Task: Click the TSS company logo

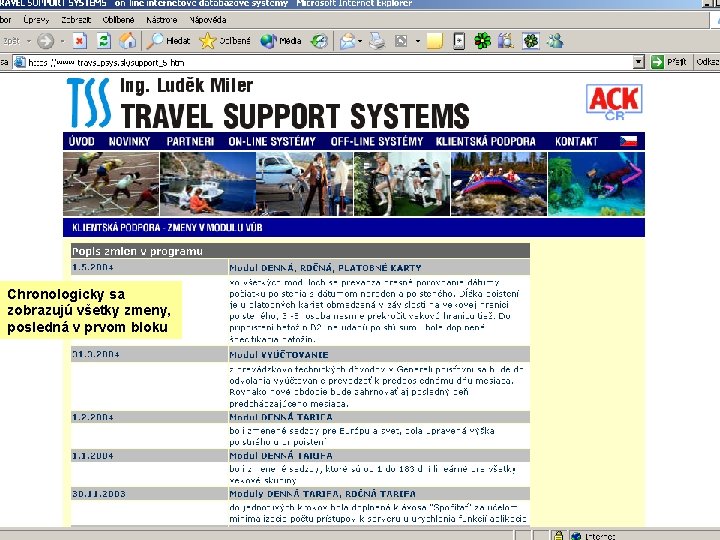Action: [x=89, y=102]
